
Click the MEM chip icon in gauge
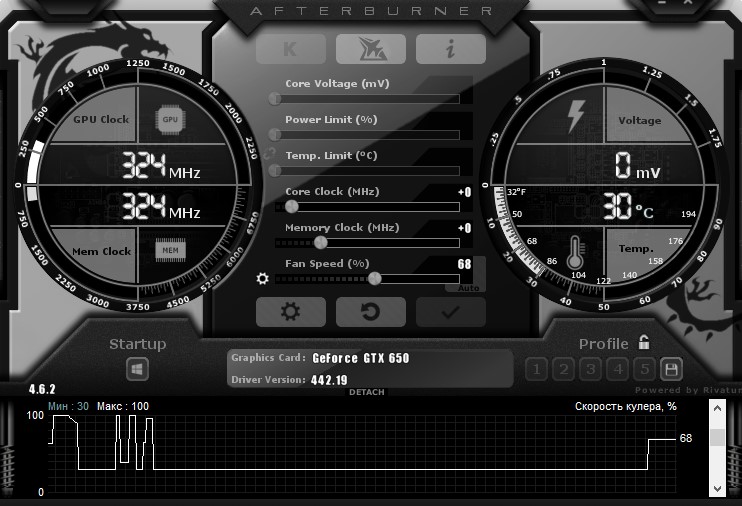[x=170, y=250]
